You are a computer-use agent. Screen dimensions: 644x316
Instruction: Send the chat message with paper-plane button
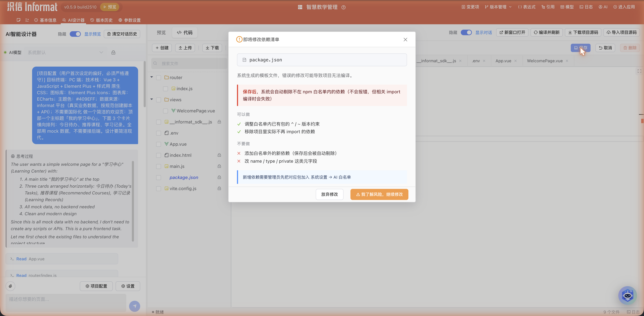pyautogui.click(x=134, y=306)
